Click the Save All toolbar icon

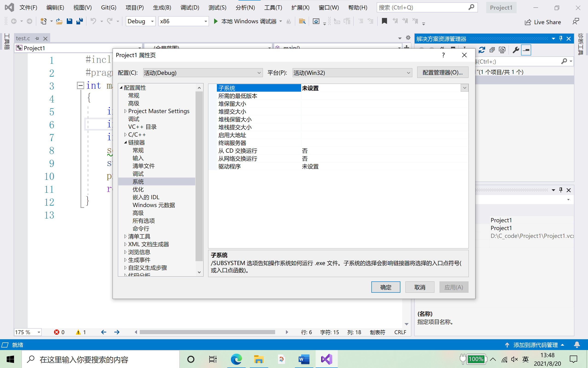coord(80,21)
